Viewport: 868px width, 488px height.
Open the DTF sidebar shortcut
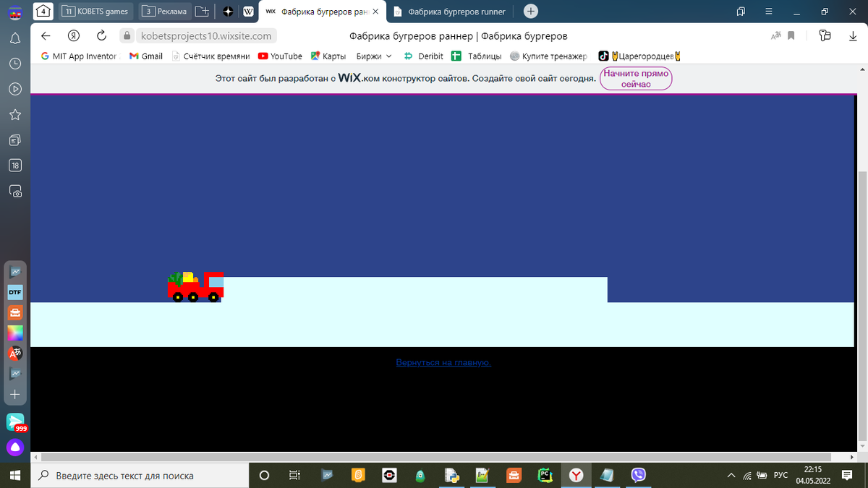(15, 293)
